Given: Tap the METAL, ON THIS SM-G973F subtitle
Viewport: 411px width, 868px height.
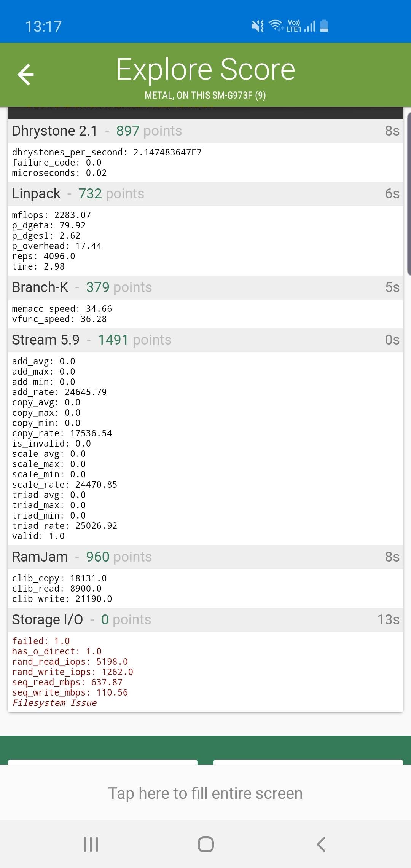Looking at the screenshot, I should [205, 95].
